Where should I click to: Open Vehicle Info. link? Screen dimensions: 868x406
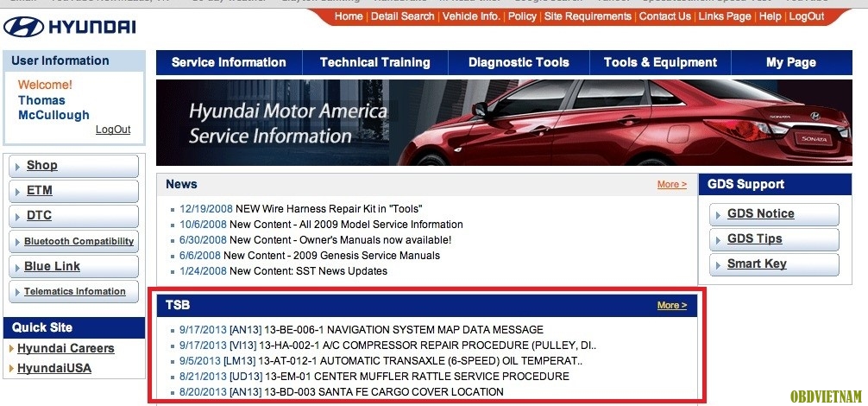471,16
